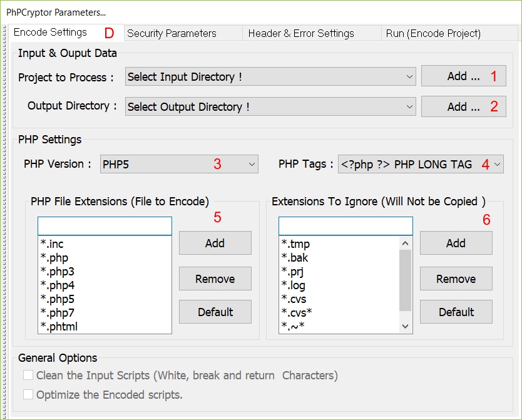Add a PHP file extension to encode
This screenshot has height=420, width=522.
pos(215,243)
